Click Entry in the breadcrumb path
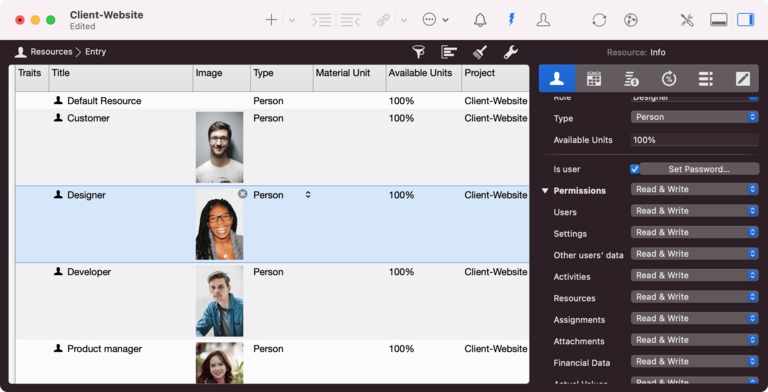Screen dimensions: 768x392 pyautogui.click(x=96, y=52)
